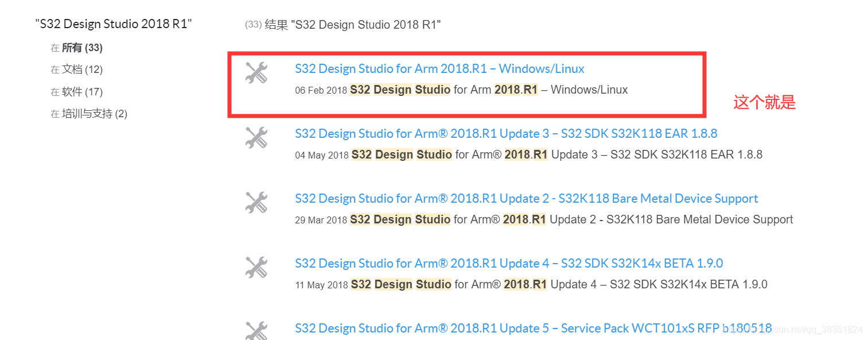Click the 11 May 2018 description line
This screenshot has height=340, width=868.
[x=531, y=285]
